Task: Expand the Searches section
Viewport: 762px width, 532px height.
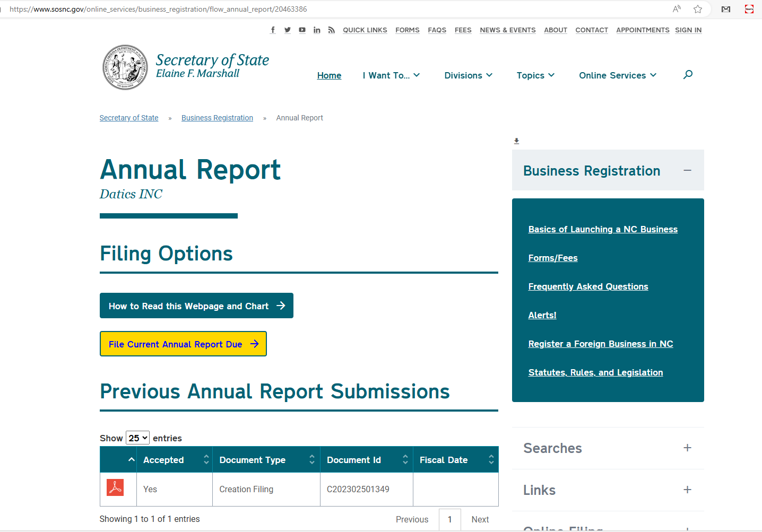Action: [687, 448]
